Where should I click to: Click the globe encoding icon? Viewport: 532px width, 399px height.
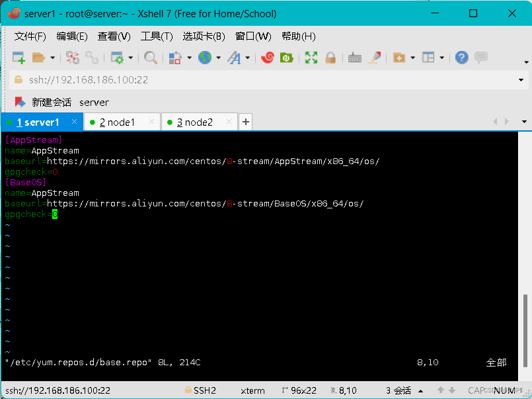(205, 58)
